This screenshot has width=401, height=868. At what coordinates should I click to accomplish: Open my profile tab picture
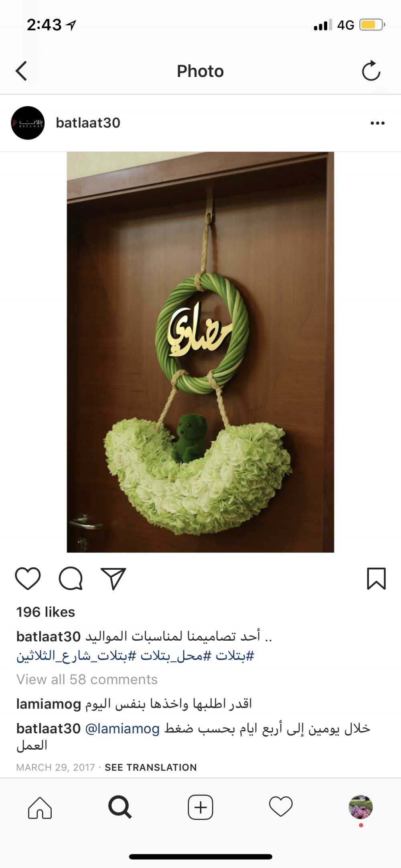(361, 807)
